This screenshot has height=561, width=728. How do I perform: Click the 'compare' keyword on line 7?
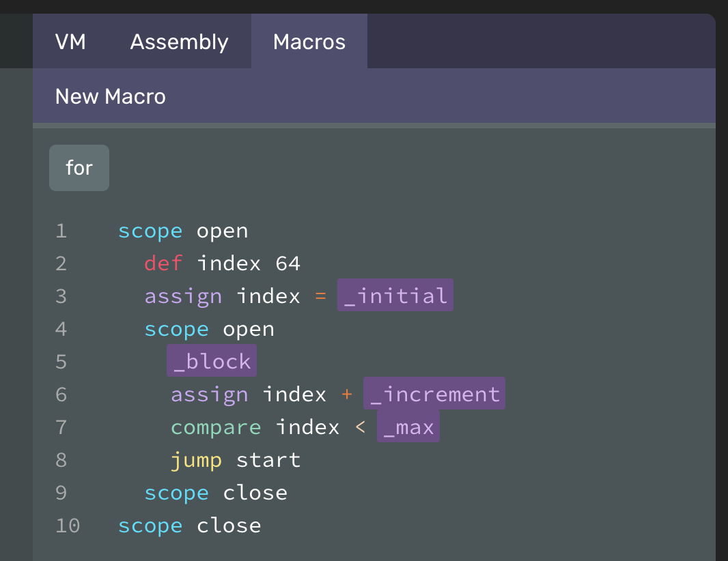[x=216, y=427]
